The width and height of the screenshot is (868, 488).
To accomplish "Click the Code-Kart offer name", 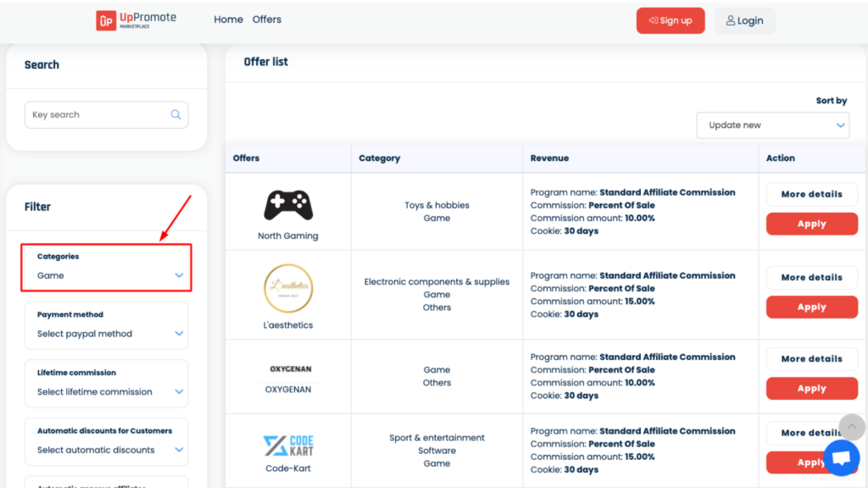I will (x=288, y=468).
